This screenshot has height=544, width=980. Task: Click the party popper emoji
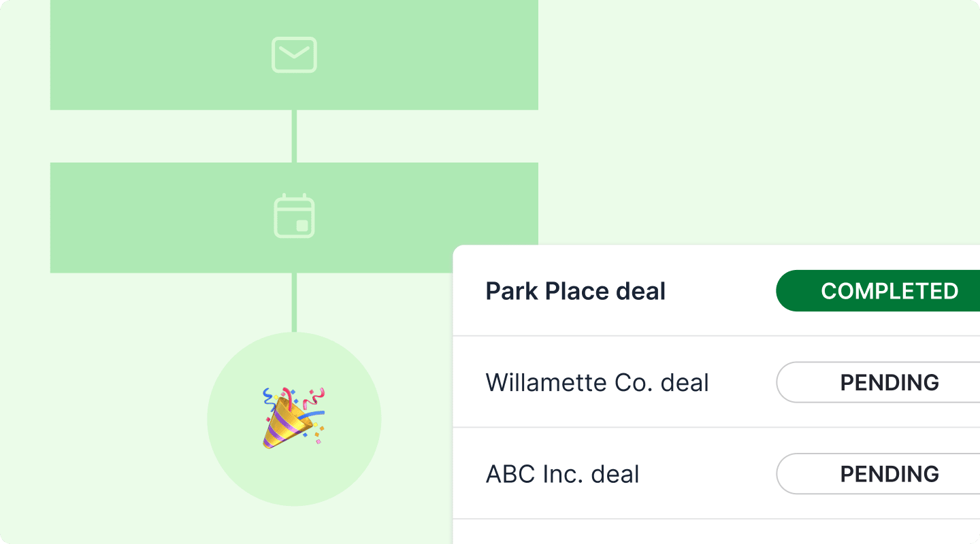[294, 418]
